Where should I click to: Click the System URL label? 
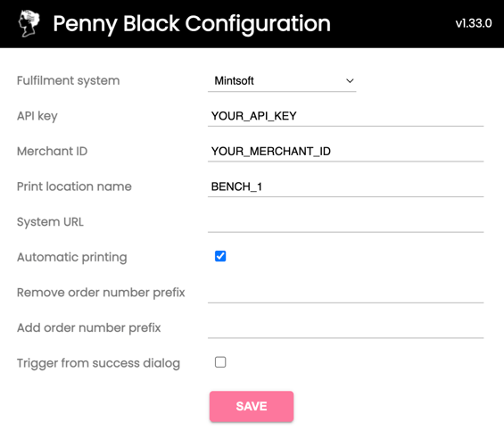(x=50, y=222)
